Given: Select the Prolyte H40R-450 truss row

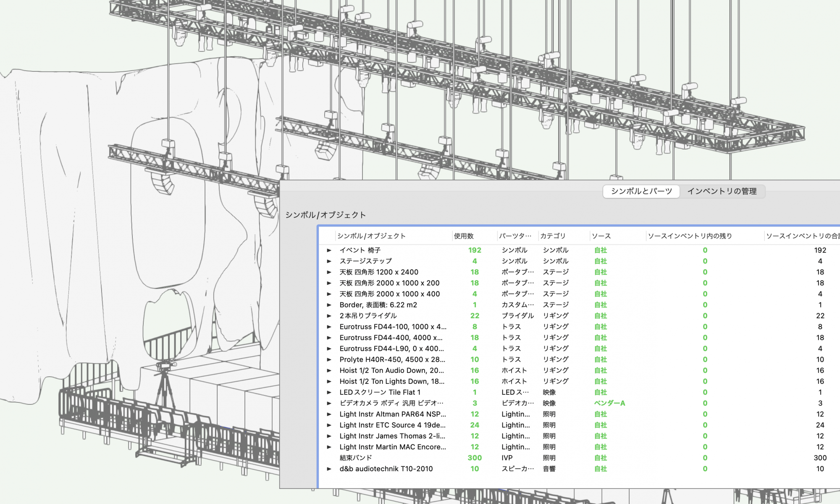Looking at the screenshot, I should point(392,360).
